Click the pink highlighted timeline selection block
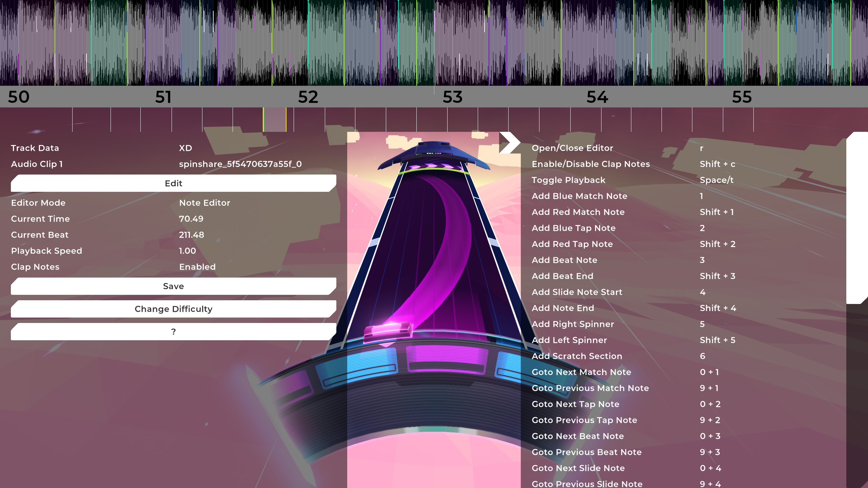This screenshot has width=868, height=488. [x=275, y=120]
